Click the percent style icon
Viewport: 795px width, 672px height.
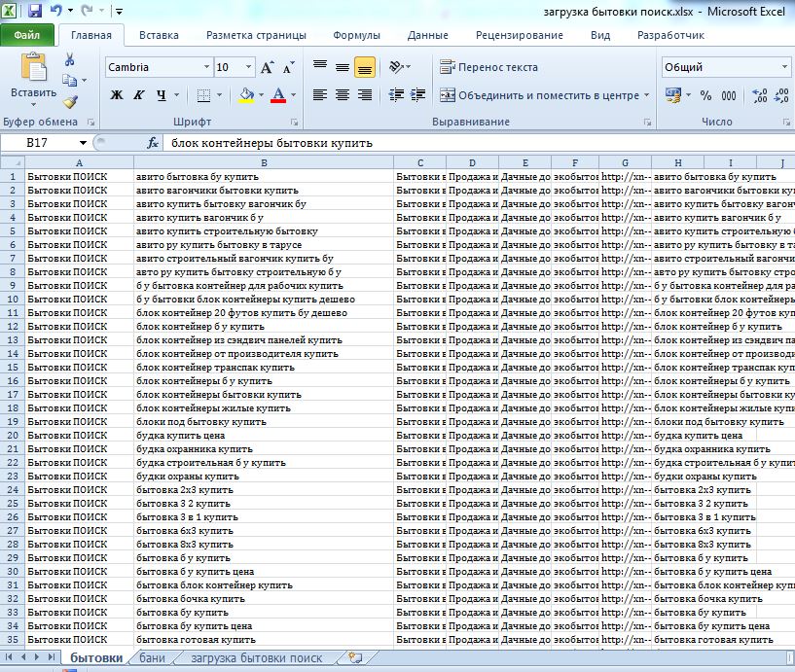coord(705,95)
